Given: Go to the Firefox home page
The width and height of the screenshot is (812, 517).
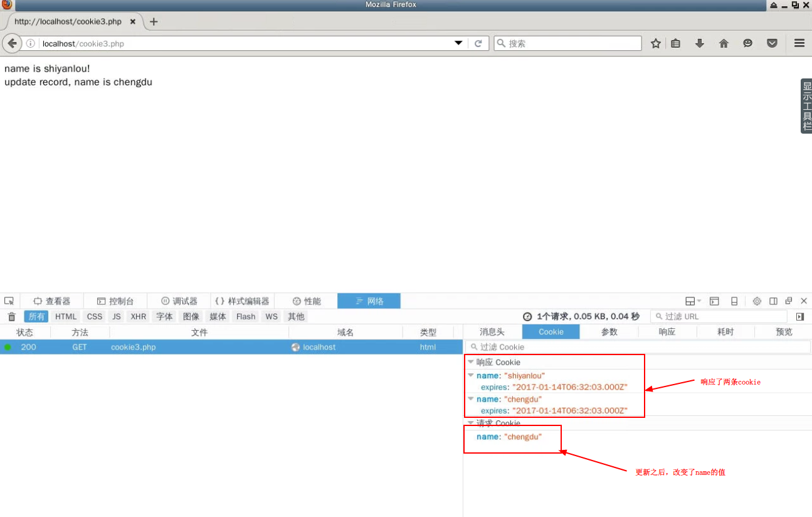Looking at the screenshot, I should (x=724, y=43).
